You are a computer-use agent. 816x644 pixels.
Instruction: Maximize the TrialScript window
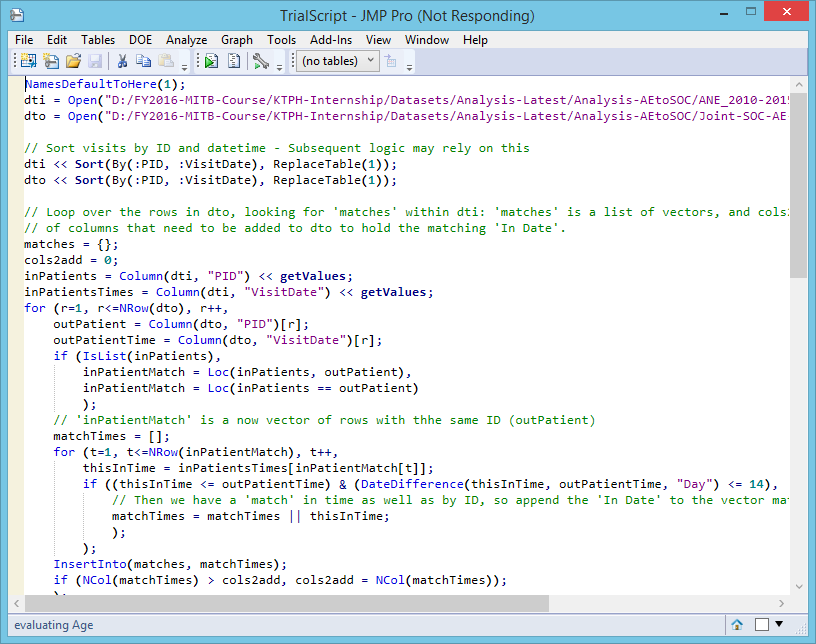point(750,11)
